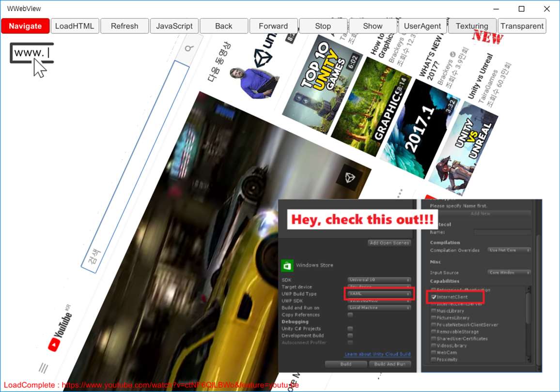
Task: Open the Build and Run on dropdown
Action: pyautogui.click(x=379, y=307)
